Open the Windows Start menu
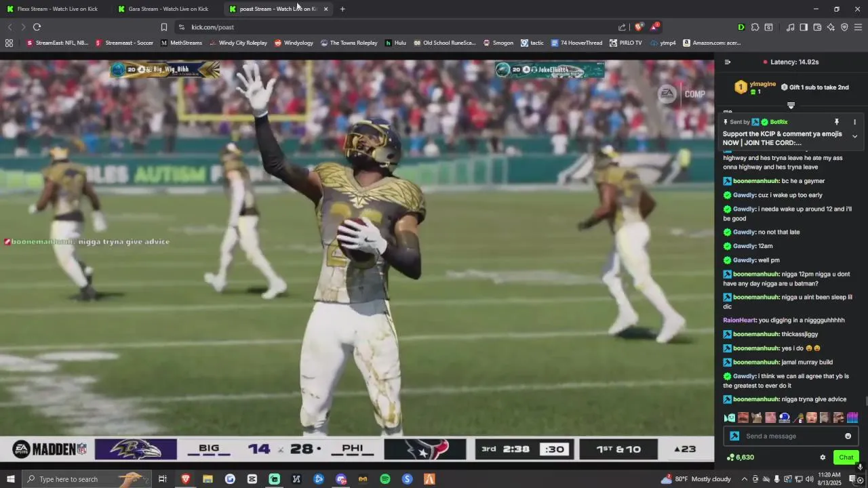868x488 pixels. click(x=10, y=479)
